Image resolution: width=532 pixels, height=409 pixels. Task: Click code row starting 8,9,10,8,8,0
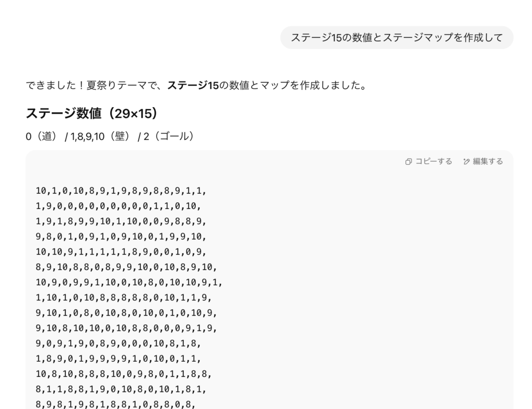coord(126,267)
